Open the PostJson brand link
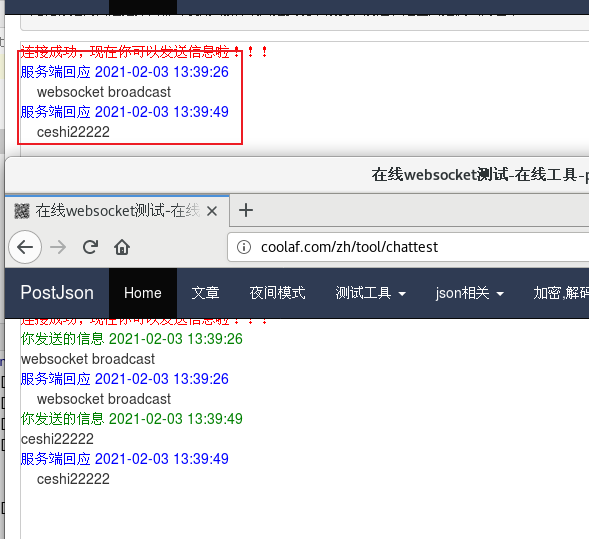 click(57, 293)
